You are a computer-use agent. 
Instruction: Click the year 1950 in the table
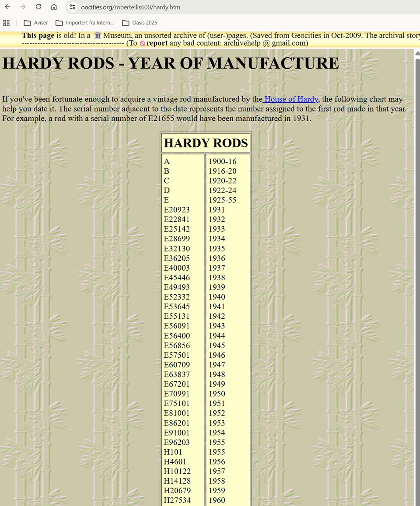(217, 394)
